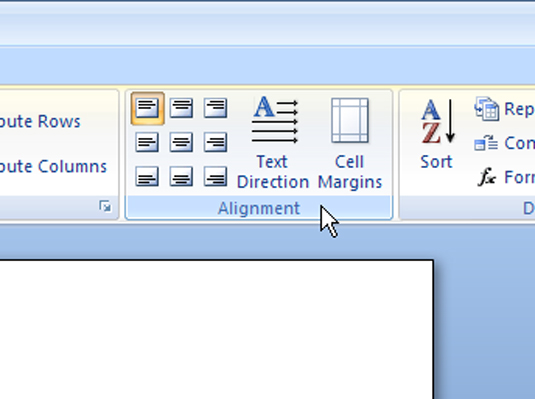Insert a Formula with fx icon
The image size is (535, 399).
pos(487,177)
